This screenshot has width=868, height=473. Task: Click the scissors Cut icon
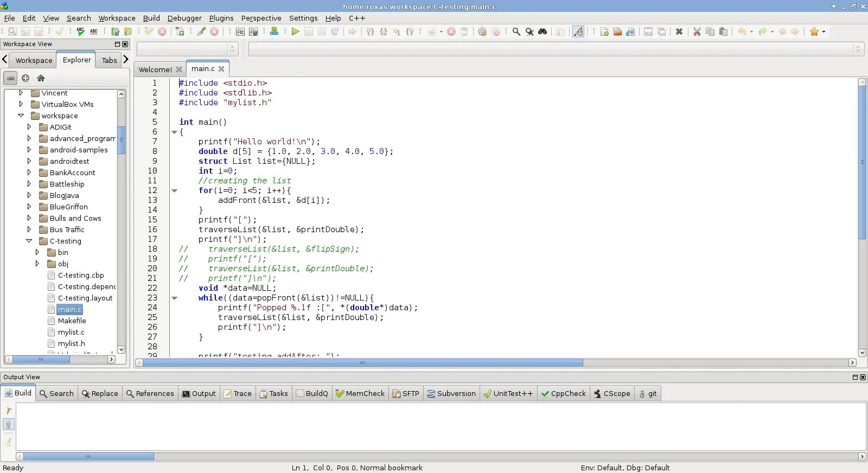[x=697, y=31]
